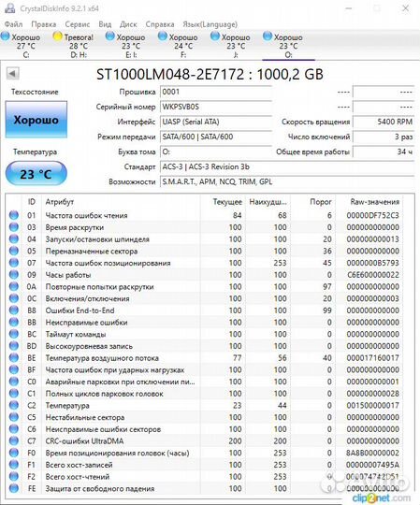Click status icon for Всего хост-чтений

pos(13,477)
